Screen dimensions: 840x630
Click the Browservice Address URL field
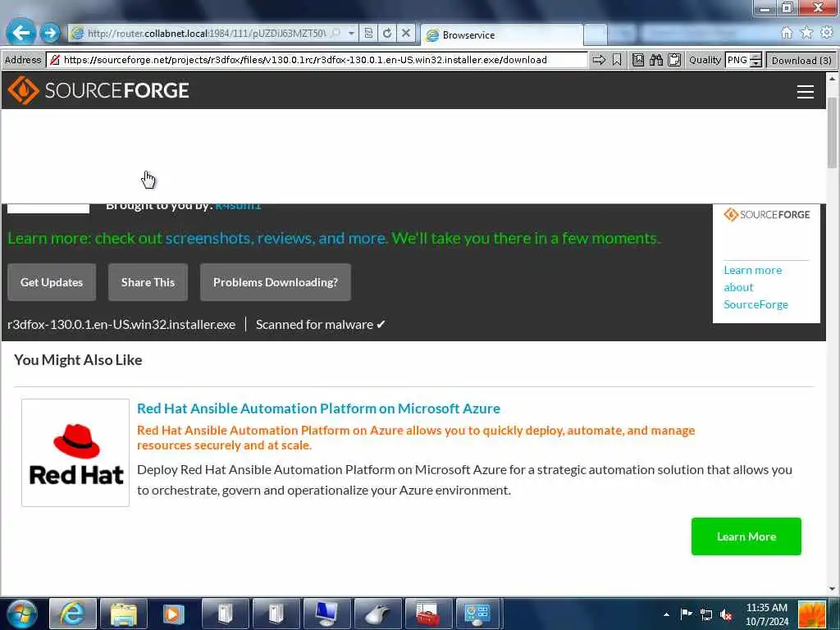coord(316,60)
